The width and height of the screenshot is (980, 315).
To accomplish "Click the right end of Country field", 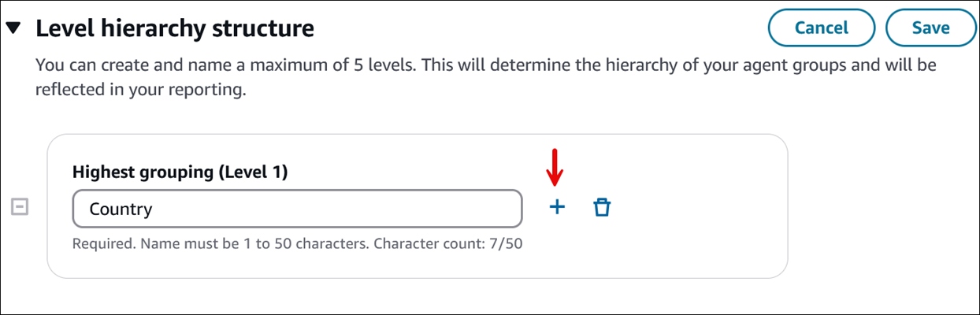I will click(x=504, y=209).
